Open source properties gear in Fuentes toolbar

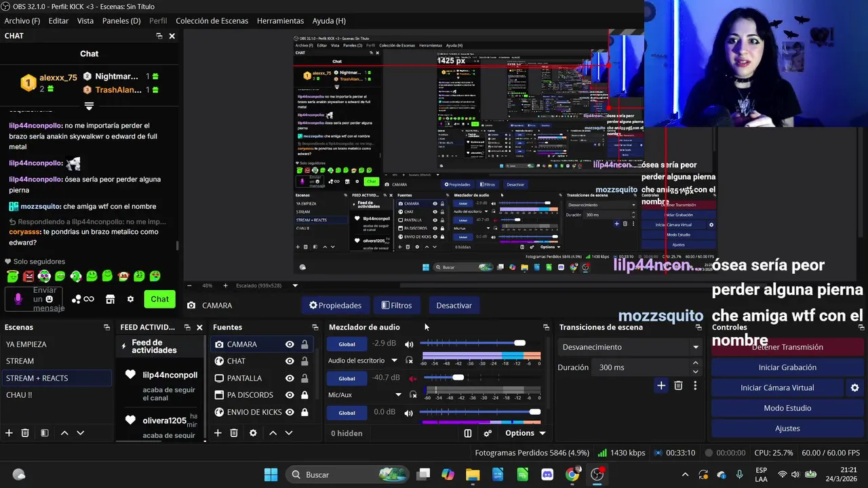(253, 433)
